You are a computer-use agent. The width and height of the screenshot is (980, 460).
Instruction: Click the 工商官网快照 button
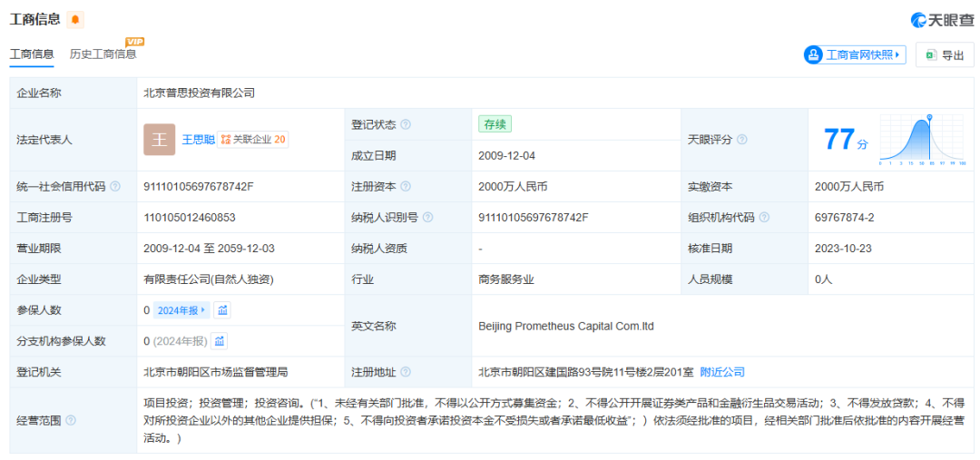point(855,55)
